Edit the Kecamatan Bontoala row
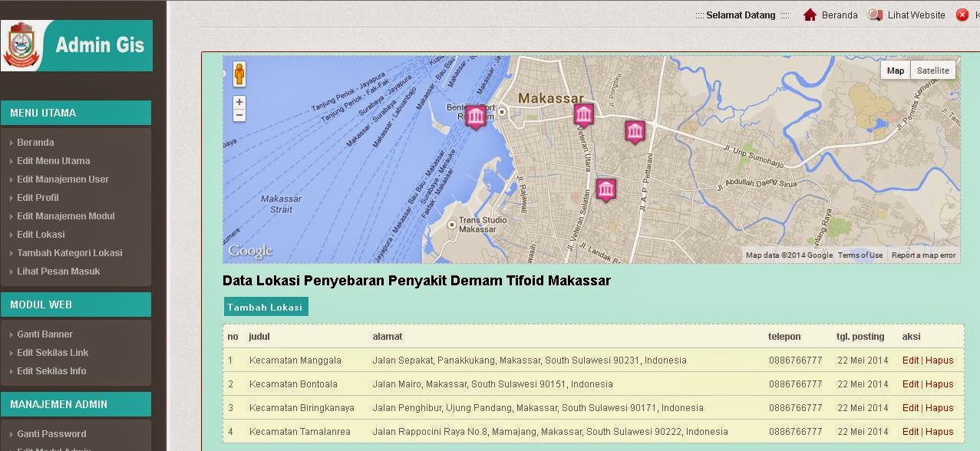Viewport: 980px width, 451px height. 910,384
